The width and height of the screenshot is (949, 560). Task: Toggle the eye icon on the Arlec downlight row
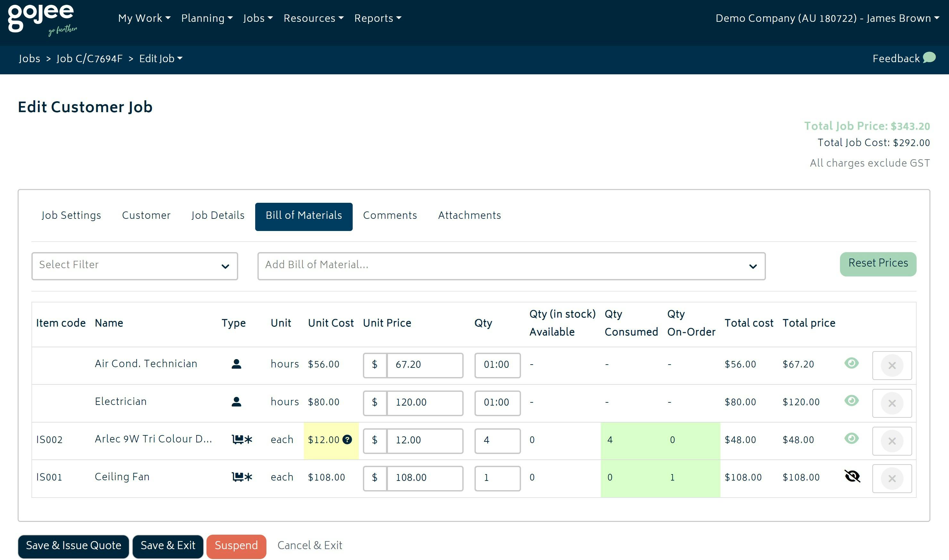tap(851, 439)
